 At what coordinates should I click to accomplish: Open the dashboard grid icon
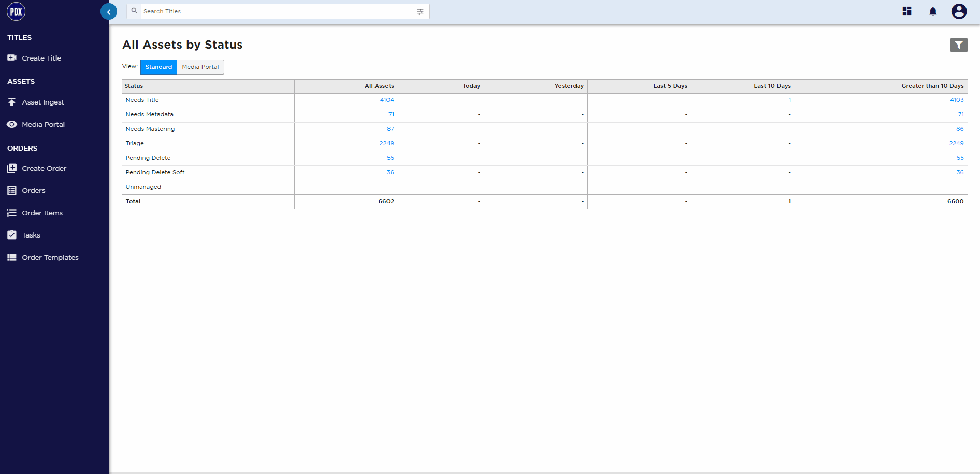907,11
